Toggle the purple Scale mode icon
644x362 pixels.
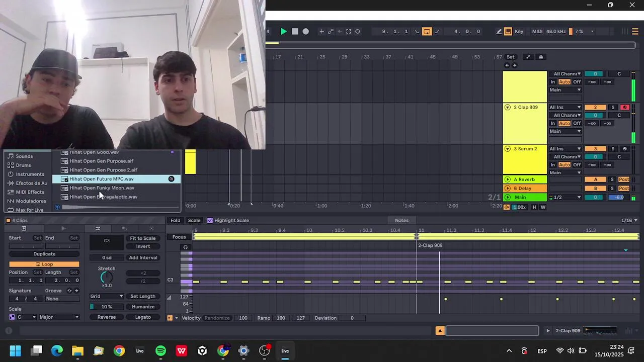tap(12, 317)
